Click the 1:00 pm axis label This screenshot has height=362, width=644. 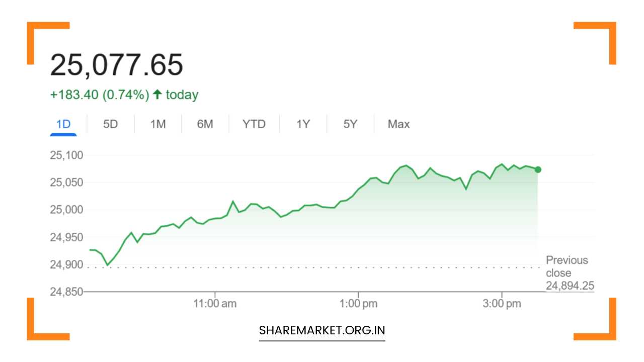(359, 304)
